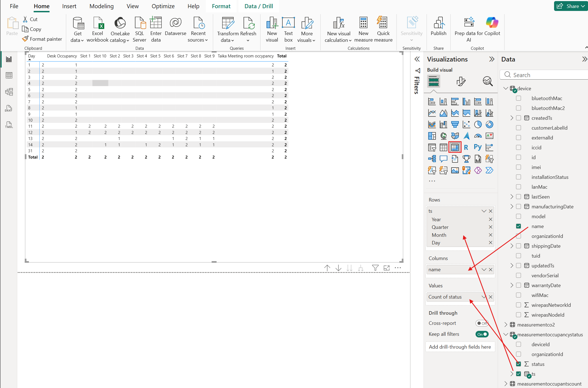Screen dimensions: 588x388
Task: Turn off Keep all filters toggle
Action: coord(482,334)
